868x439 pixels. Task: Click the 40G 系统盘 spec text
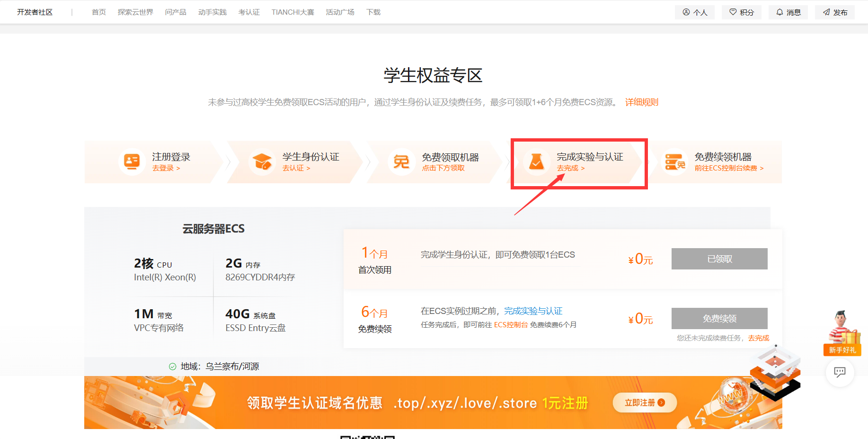[x=250, y=314]
